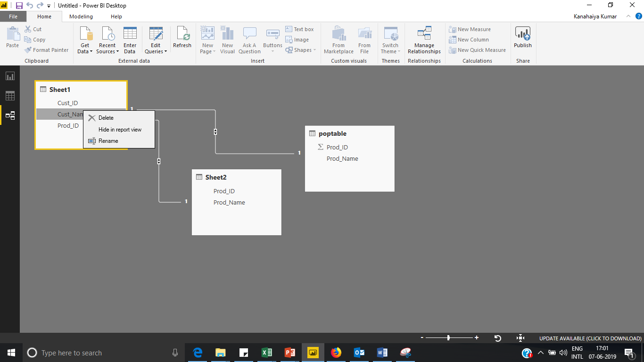
Task: Insert a Text box
Action: click(299, 29)
